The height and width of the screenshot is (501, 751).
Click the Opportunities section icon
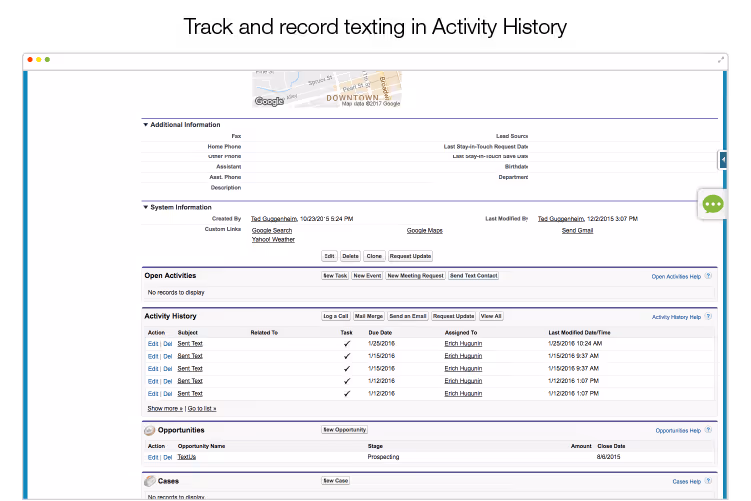coord(149,430)
